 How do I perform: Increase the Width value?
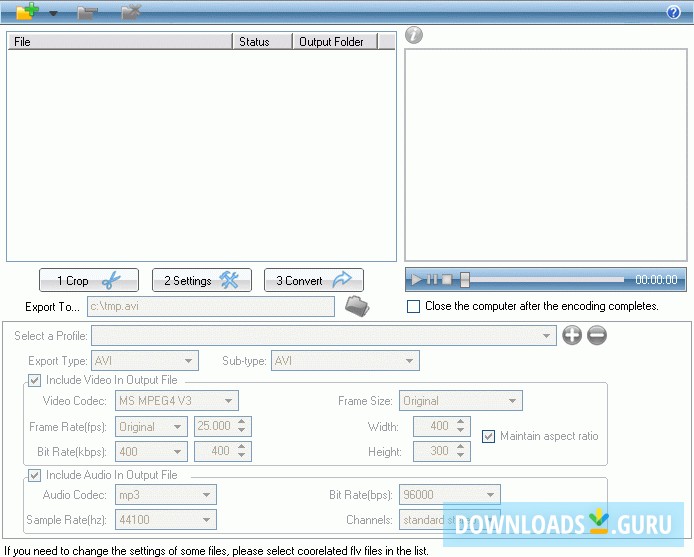460,422
